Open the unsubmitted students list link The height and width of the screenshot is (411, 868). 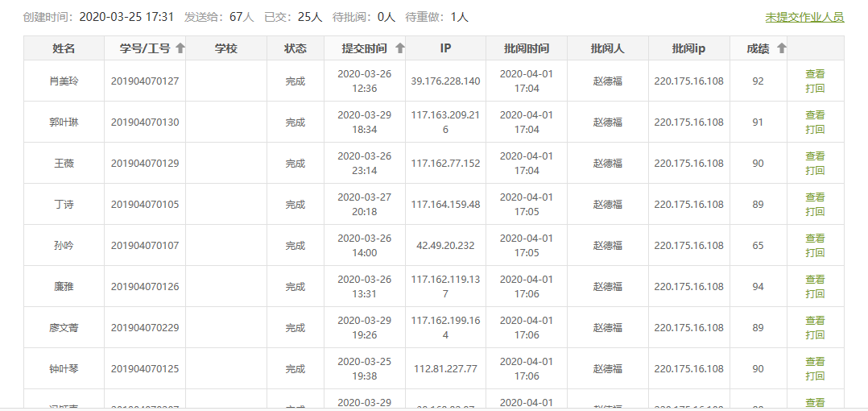804,17
